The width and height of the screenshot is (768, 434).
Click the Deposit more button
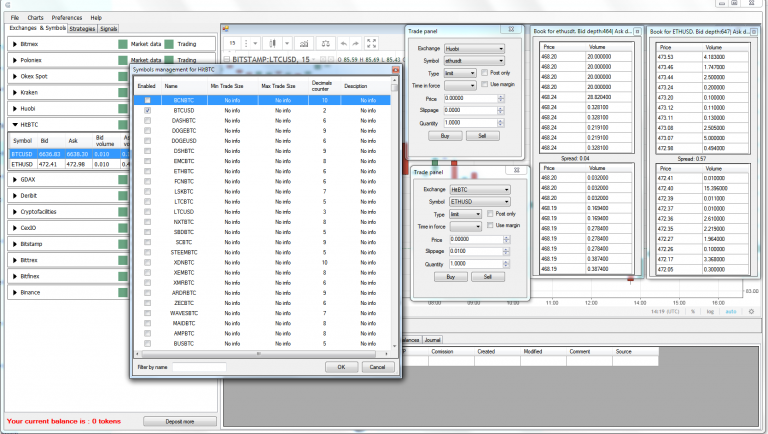(x=180, y=421)
